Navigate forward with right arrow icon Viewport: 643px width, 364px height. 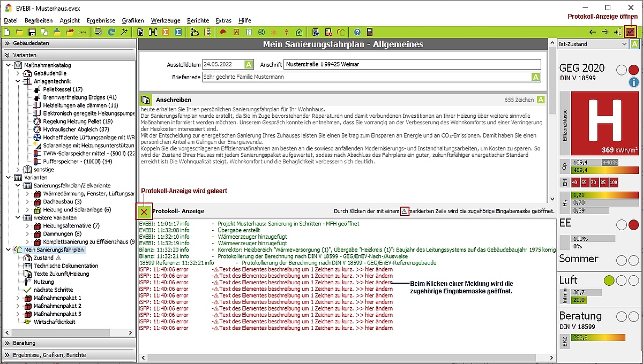coord(605,32)
